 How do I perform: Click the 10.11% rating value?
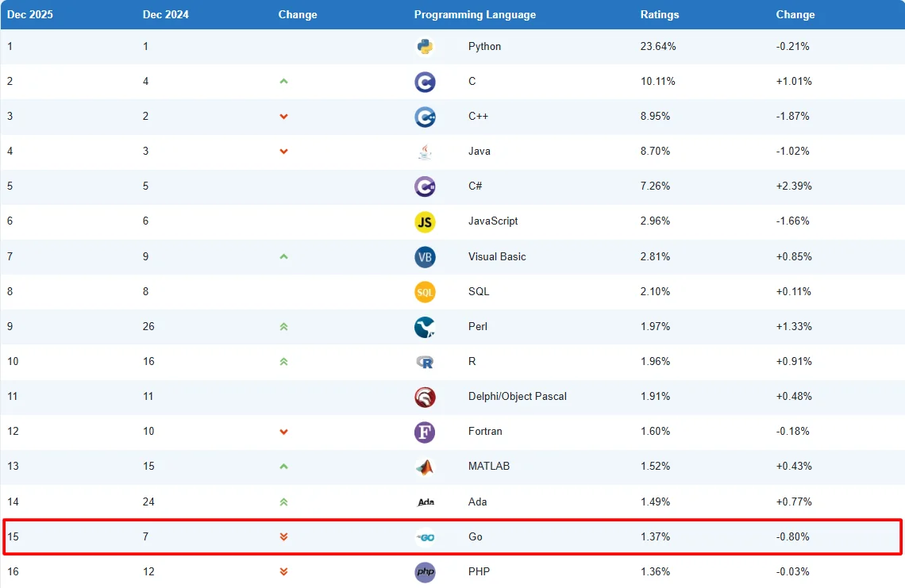pos(658,82)
